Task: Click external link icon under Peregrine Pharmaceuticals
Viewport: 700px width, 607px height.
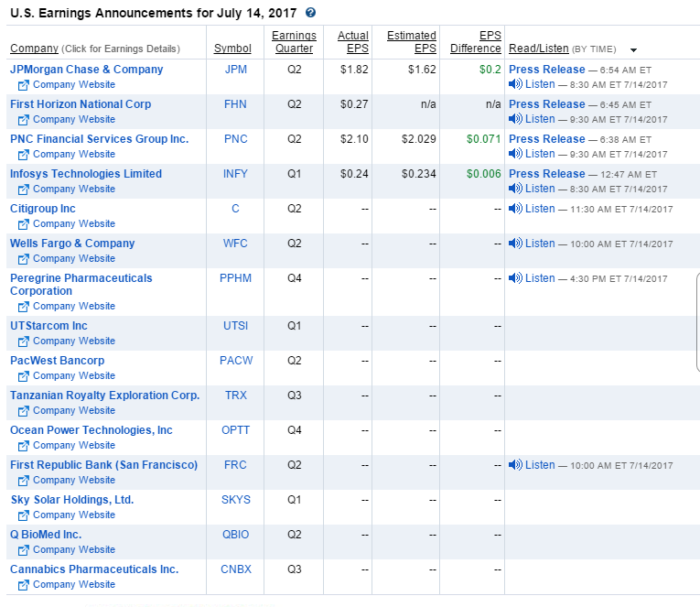Action: pos(23,307)
